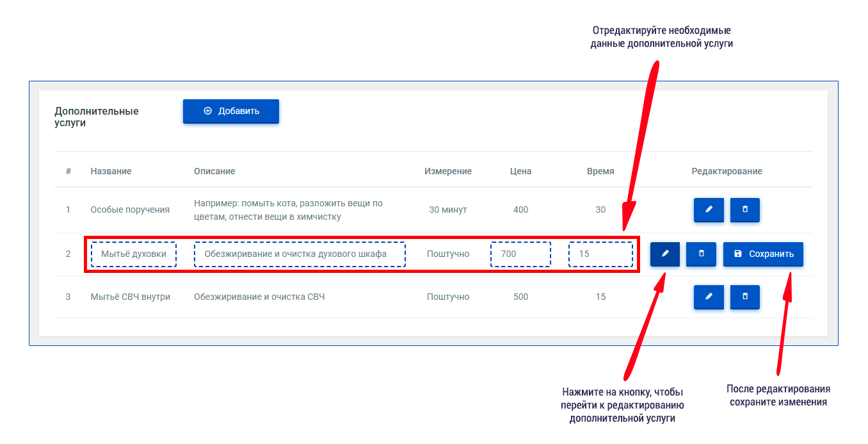Viewport: 868px width, 444px height.
Task: Select the price field containing 700
Action: [520, 254]
